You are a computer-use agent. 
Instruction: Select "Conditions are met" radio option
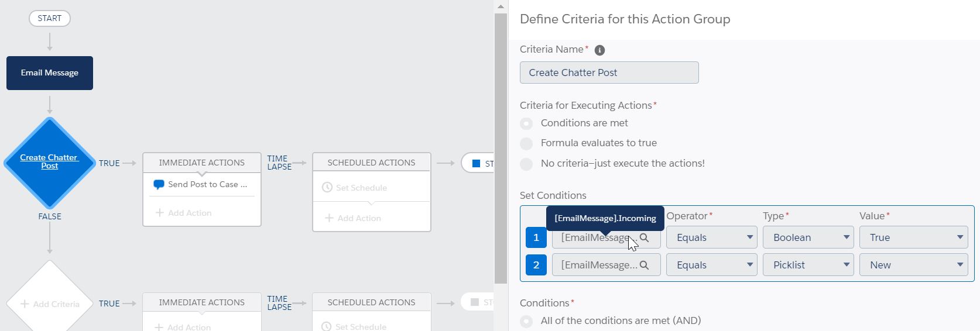[x=526, y=123]
